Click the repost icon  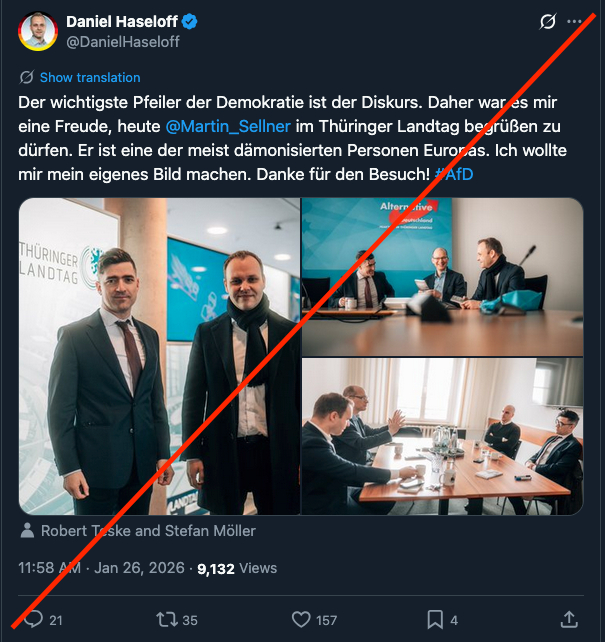[x=168, y=620]
